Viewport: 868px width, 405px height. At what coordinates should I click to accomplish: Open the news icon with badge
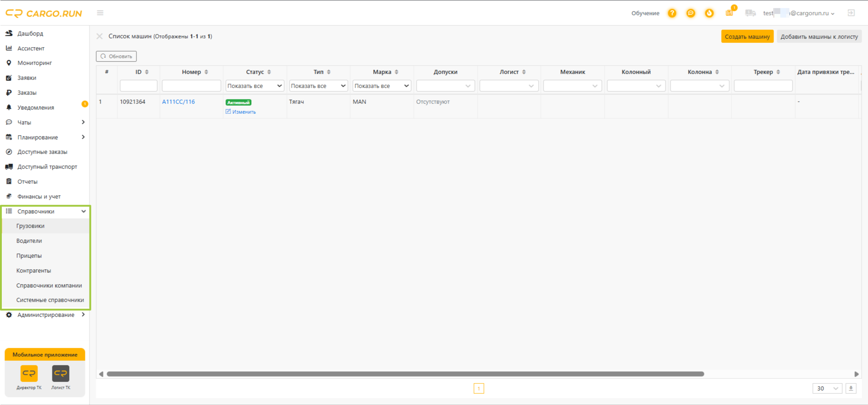coord(730,12)
